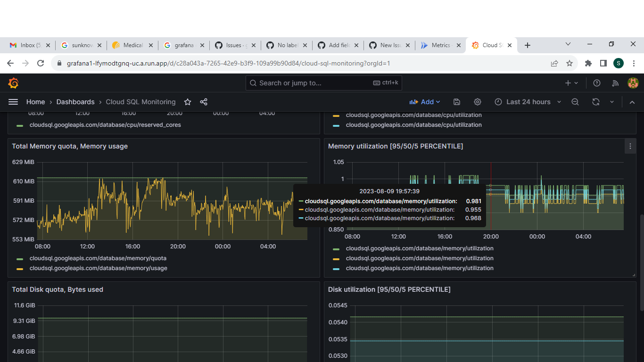This screenshot has width=644, height=362.
Task: Star the Cloud SQL Monitoring dashboard
Action: point(187,102)
